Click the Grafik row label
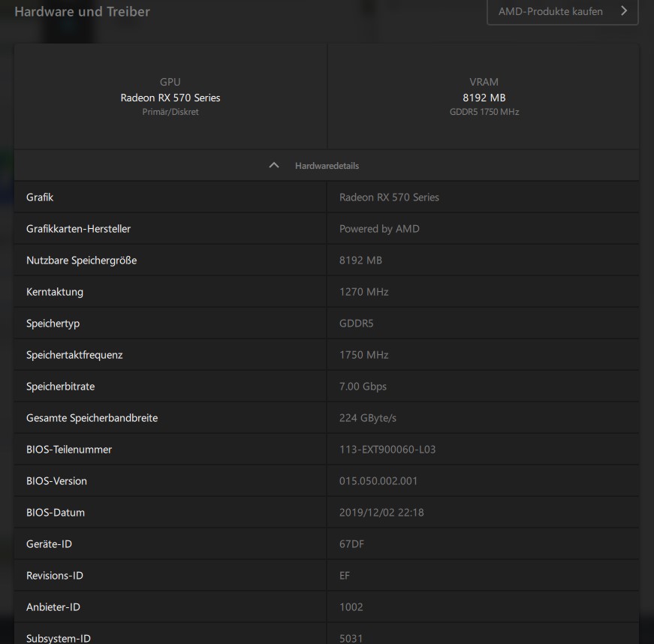 point(40,197)
